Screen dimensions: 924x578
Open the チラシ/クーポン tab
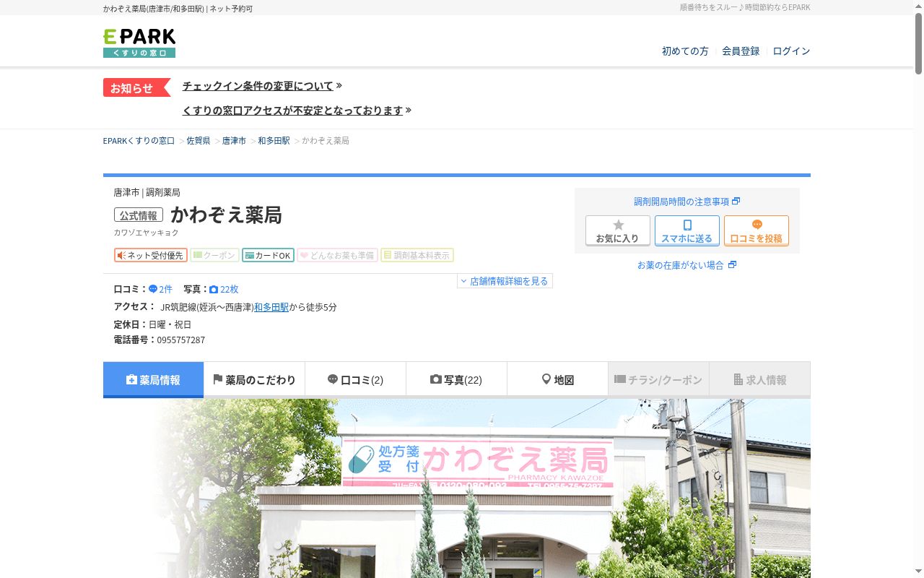point(658,380)
